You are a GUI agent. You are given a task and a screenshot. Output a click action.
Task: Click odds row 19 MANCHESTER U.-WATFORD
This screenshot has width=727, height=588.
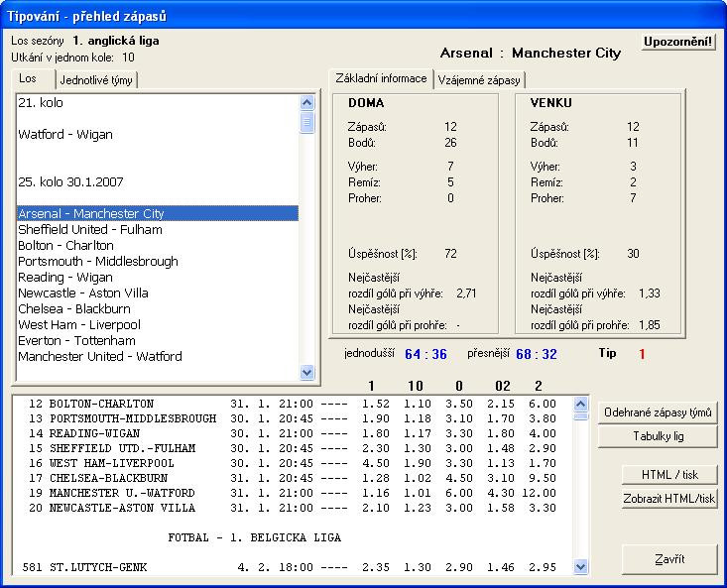[293, 493]
